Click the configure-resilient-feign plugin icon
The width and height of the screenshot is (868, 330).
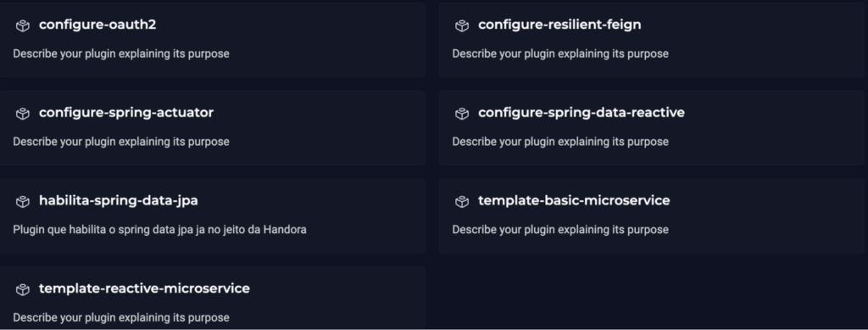tap(462, 25)
